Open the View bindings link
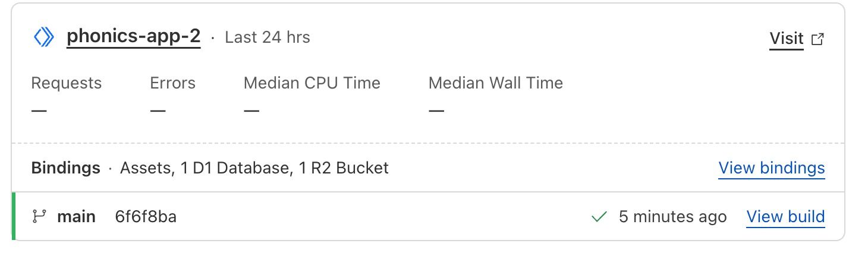Viewport: 868px width, 259px height. click(771, 168)
